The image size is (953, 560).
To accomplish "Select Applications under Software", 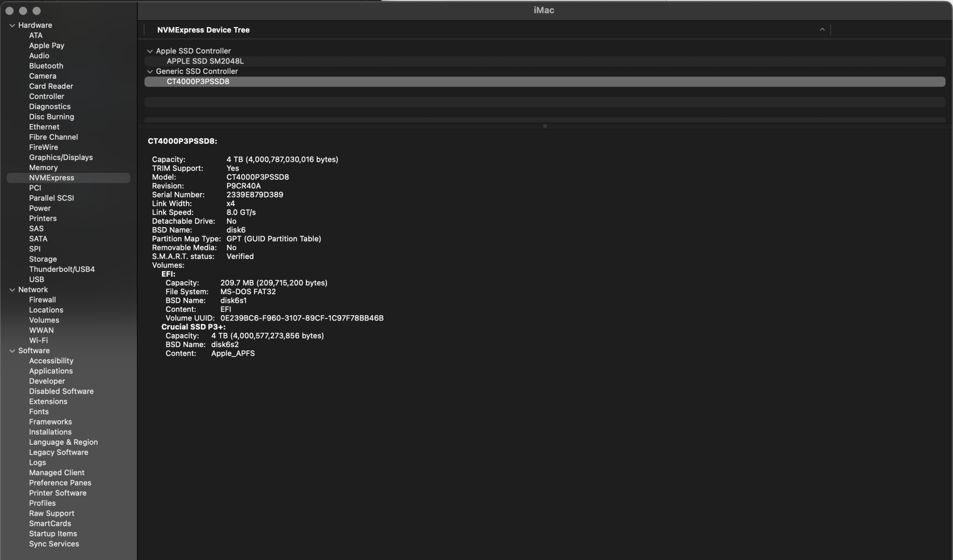I will (x=51, y=371).
